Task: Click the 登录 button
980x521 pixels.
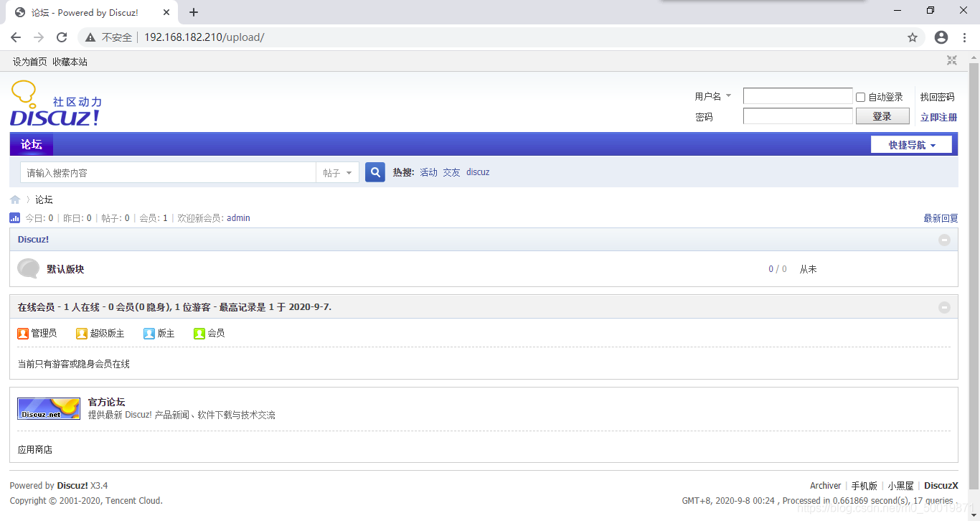Action: [x=882, y=116]
